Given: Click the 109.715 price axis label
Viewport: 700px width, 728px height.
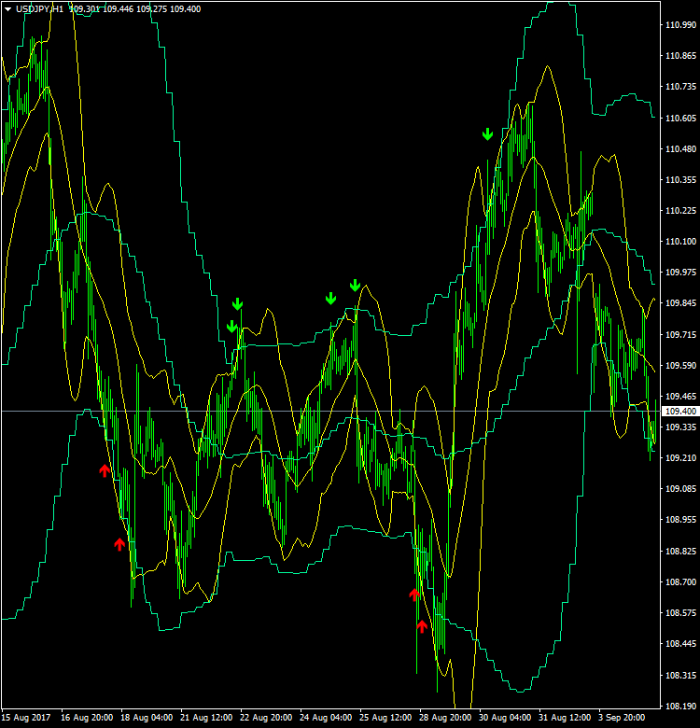Looking at the screenshot, I should [680, 334].
